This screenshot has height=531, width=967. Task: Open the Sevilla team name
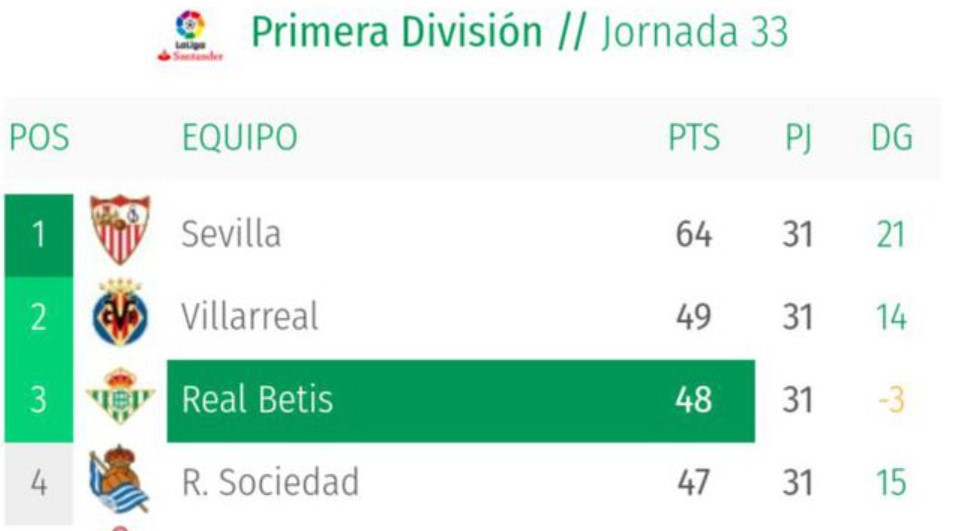231,235
